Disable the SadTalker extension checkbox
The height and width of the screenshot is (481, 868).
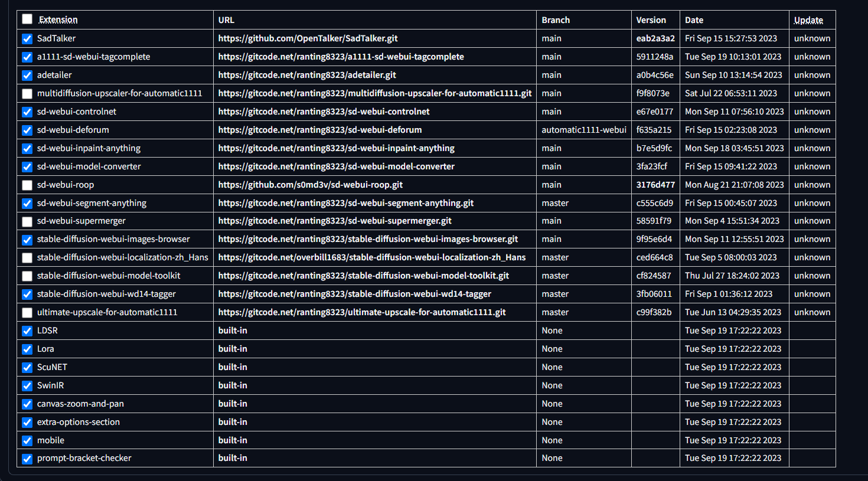coord(27,38)
